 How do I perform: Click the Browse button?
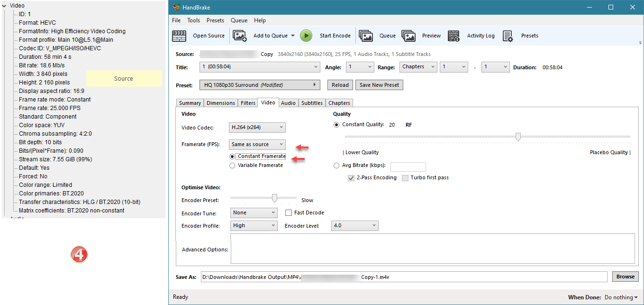(626, 277)
